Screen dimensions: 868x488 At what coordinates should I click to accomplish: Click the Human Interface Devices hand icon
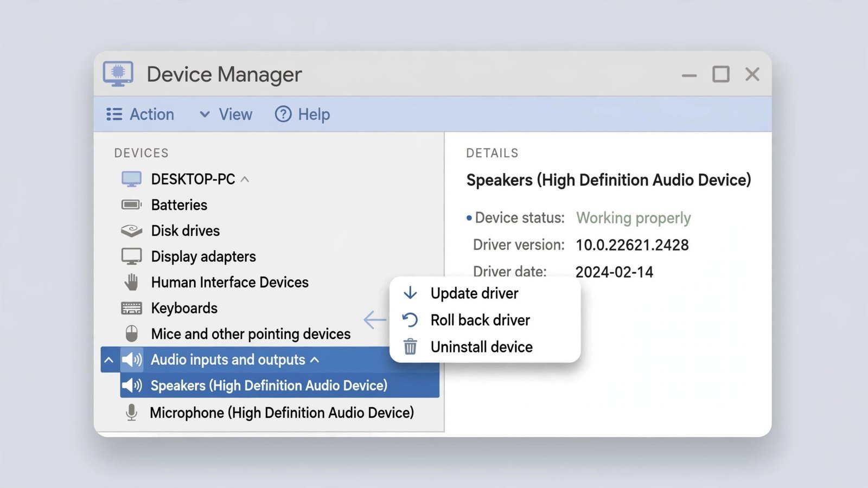coord(131,282)
